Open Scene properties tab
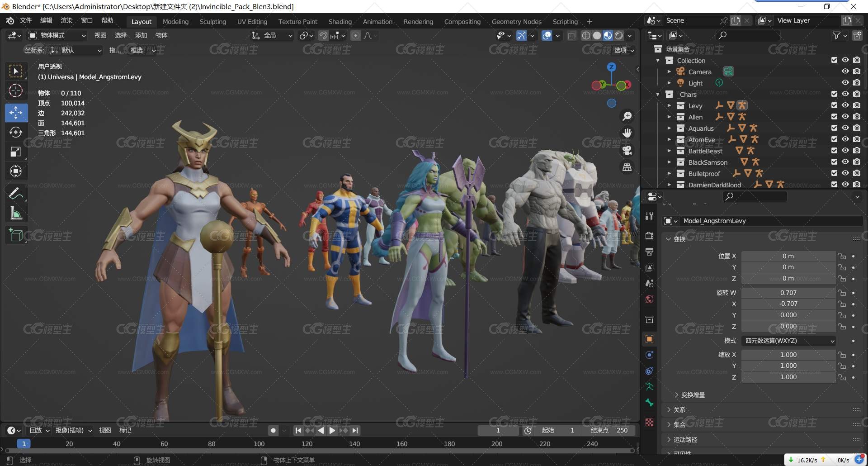The width and height of the screenshot is (868, 466). [x=650, y=283]
